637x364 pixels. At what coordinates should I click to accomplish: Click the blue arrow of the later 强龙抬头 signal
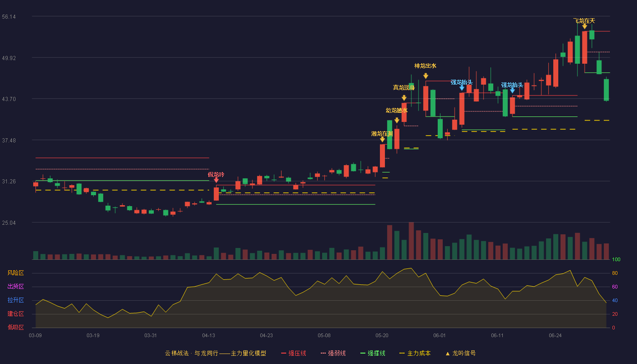click(512, 90)
